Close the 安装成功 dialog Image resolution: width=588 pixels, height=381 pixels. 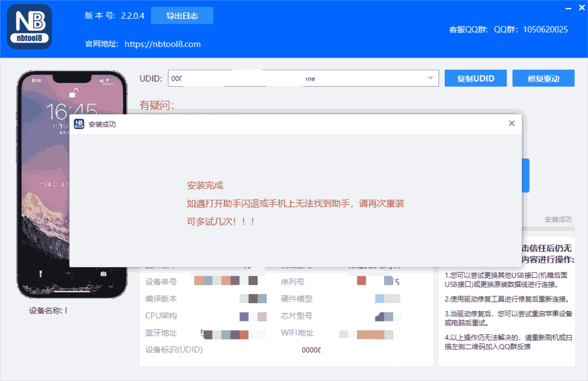coord(512,123)
